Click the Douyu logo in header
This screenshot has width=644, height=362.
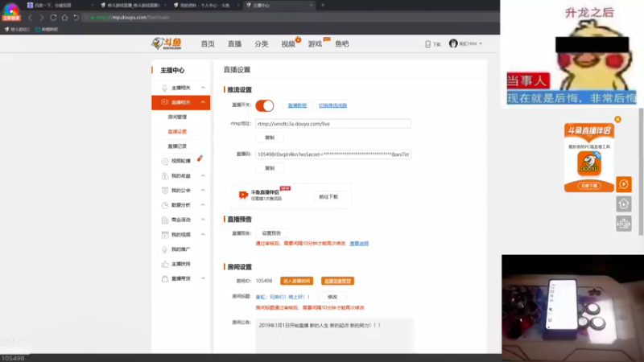167,43
